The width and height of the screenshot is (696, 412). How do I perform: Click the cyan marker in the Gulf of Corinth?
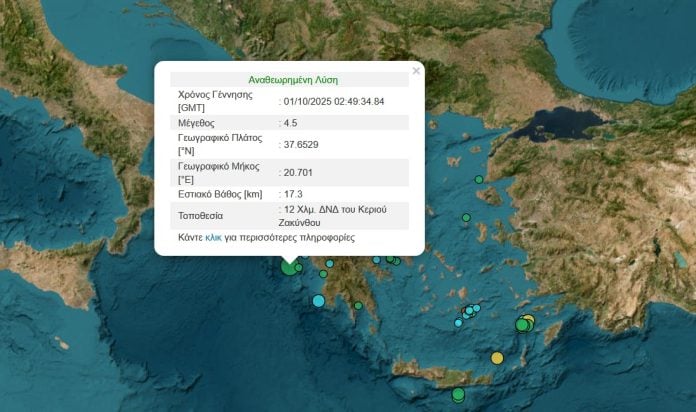pos(376,260)
